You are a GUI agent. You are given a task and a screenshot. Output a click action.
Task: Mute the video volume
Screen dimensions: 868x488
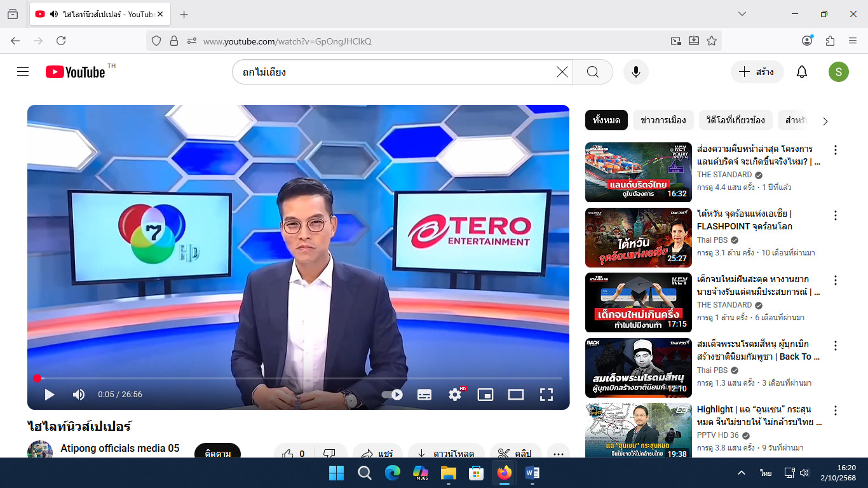pyautogui.click(x=79, y=395)
